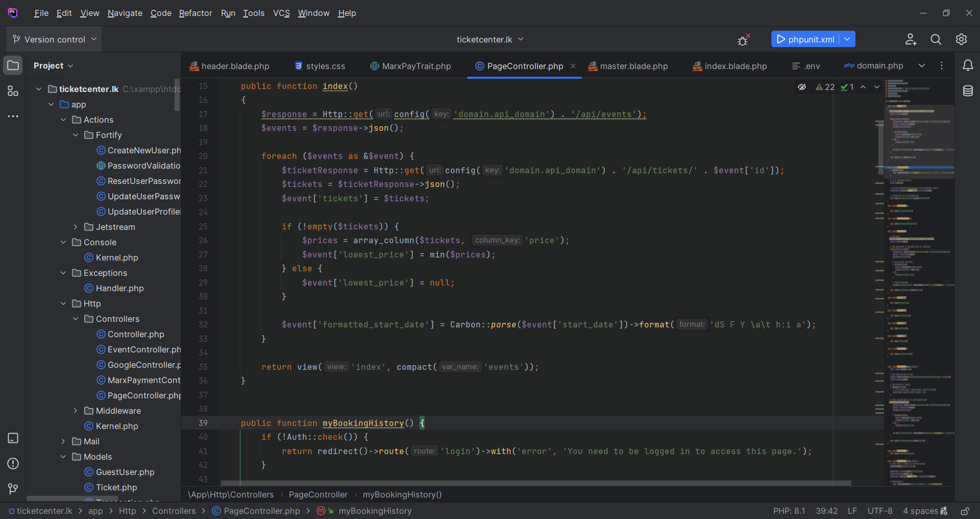The width and height of the screenshot is (980, 519).
Task: Click the 22 warnings indicator
Action: tap(825, 87)
